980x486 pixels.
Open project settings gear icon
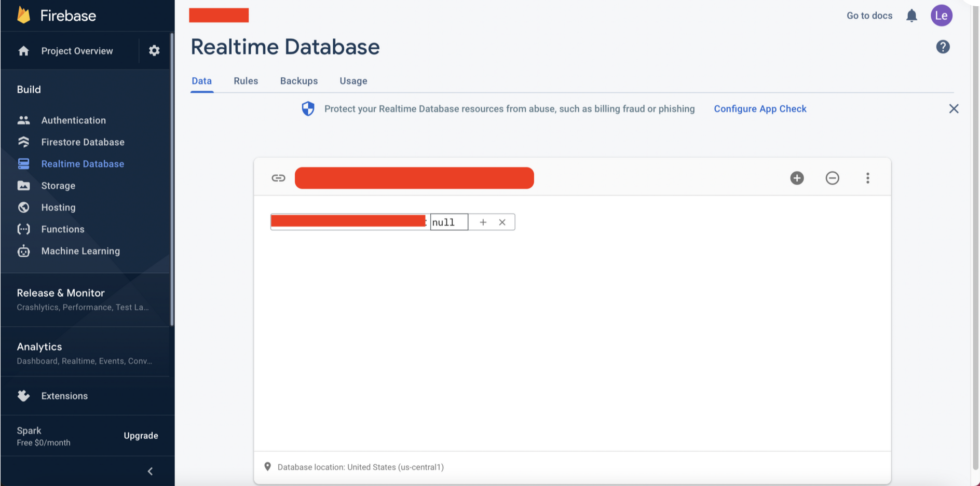[154, 50]
